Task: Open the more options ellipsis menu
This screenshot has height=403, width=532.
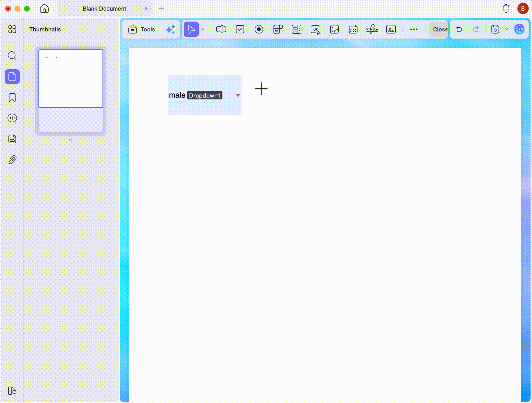Action: (414, 29)
